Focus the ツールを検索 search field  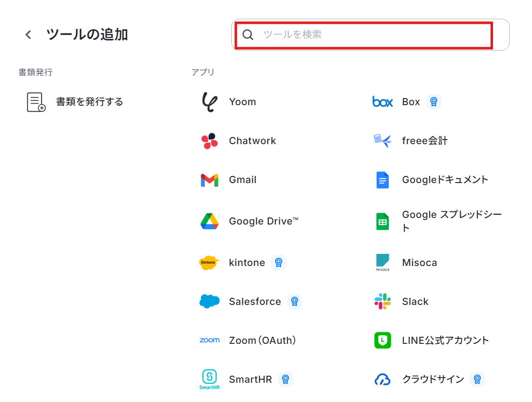pos(371,34)
